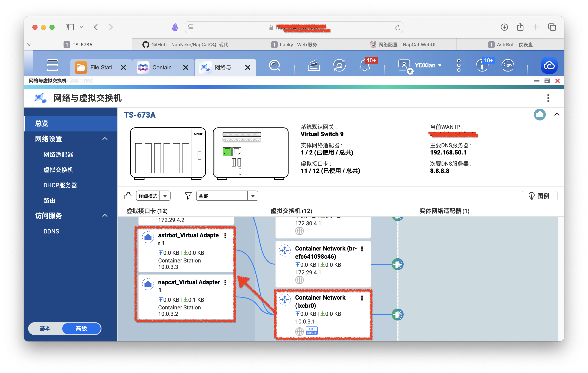
Task: Click the YDXian user avatar icon
Action: 404,66
